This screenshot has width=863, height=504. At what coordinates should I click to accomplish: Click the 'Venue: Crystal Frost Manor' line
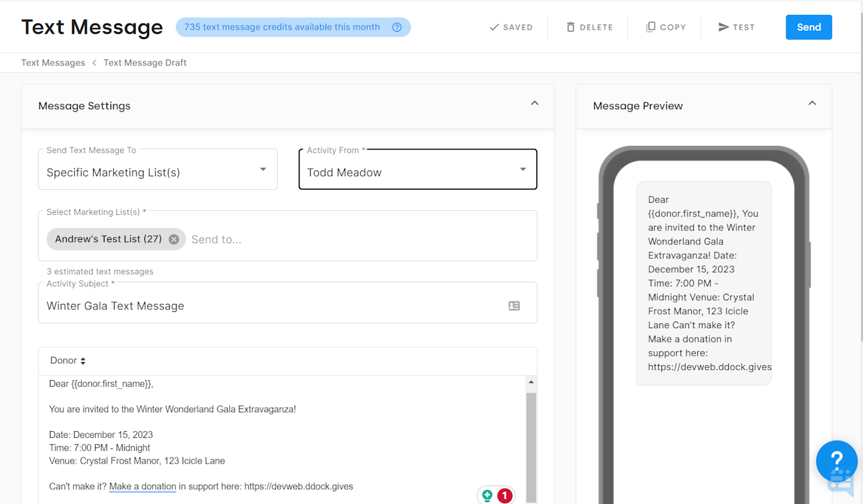click(x=137, y=461)
